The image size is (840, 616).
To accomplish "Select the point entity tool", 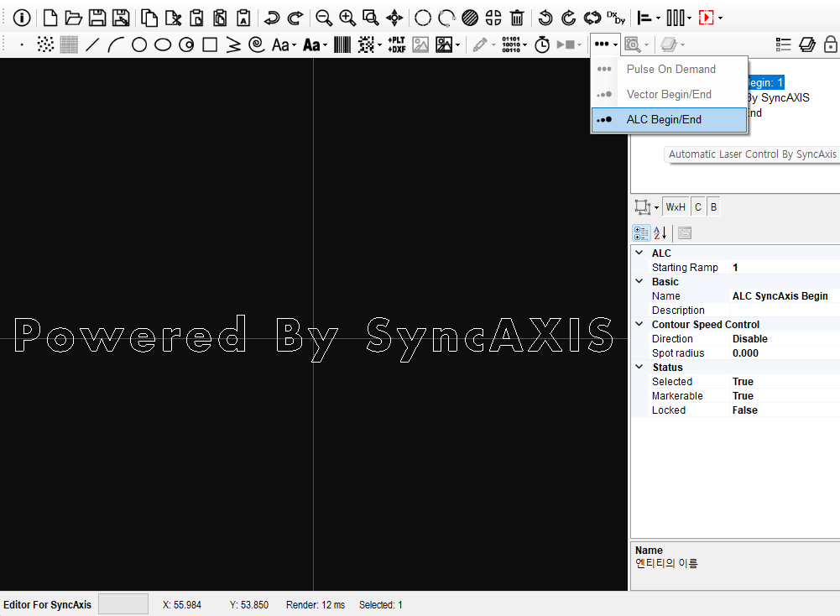I will pyautogui.click(x=22, y=44).
